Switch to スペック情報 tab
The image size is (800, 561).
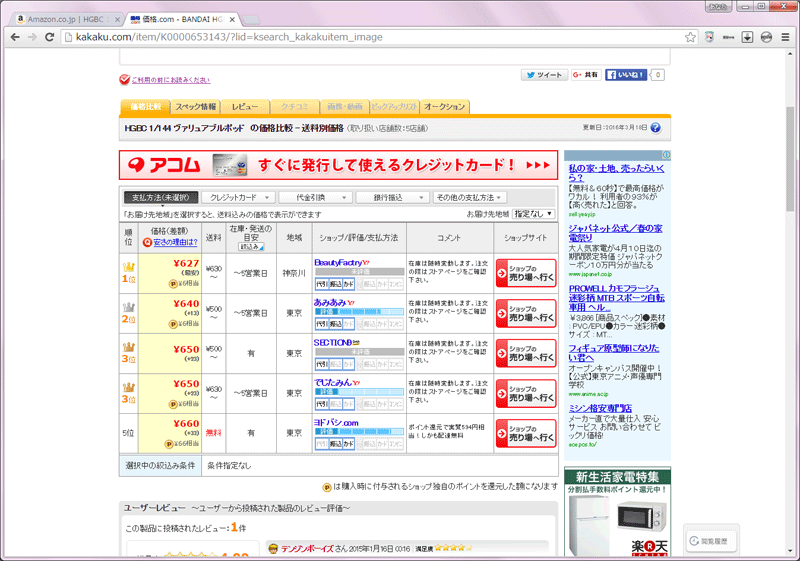point(195,106)
